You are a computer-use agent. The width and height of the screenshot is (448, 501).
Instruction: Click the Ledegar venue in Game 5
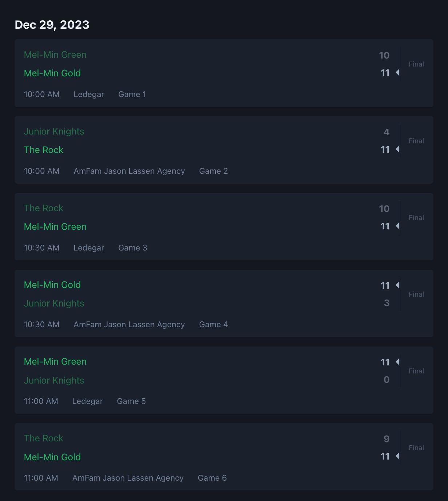(88, 401)
